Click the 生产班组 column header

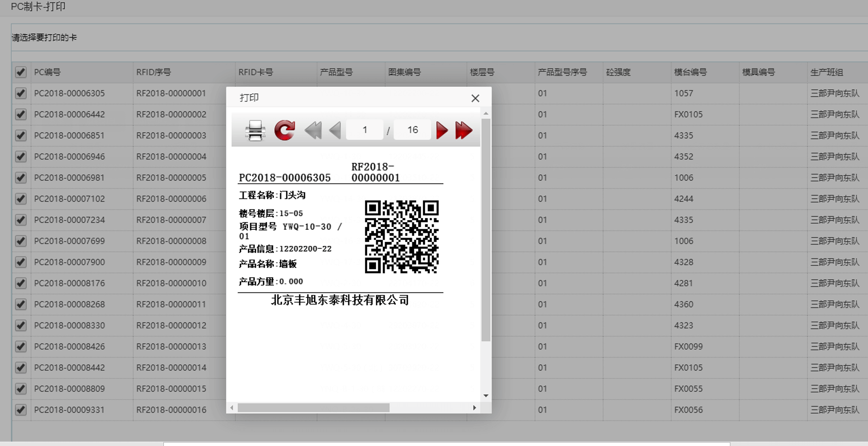point(826,72)
